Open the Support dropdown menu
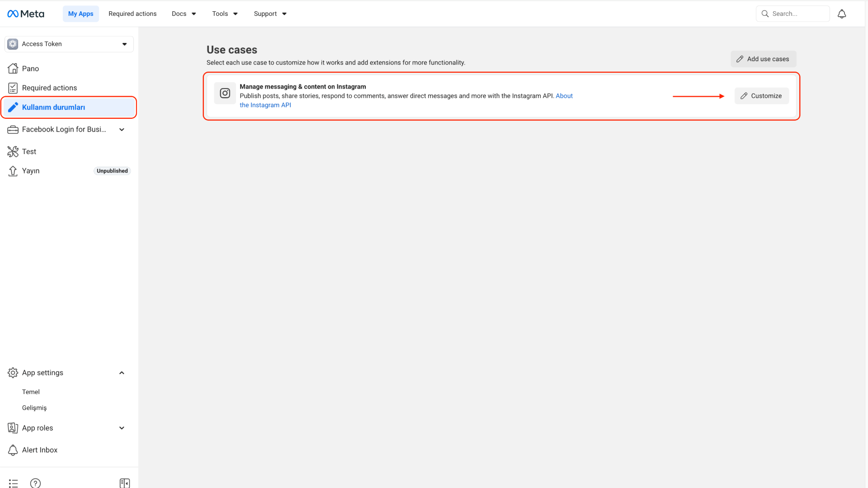Viewport: 868px width, 488px height. (270, 14)
